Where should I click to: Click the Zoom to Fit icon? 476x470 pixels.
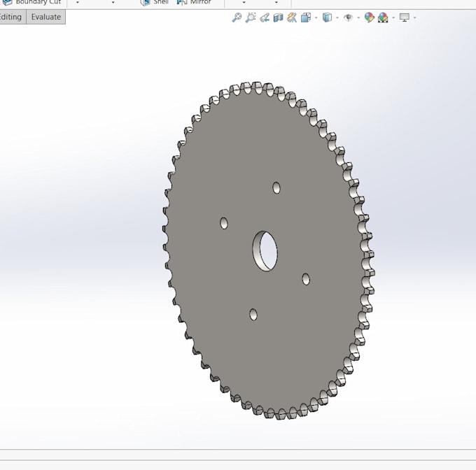[237, 17]
